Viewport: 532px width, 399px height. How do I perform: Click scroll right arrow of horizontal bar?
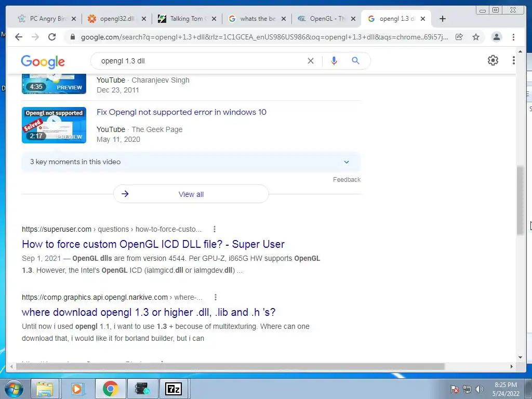[511, 366]
